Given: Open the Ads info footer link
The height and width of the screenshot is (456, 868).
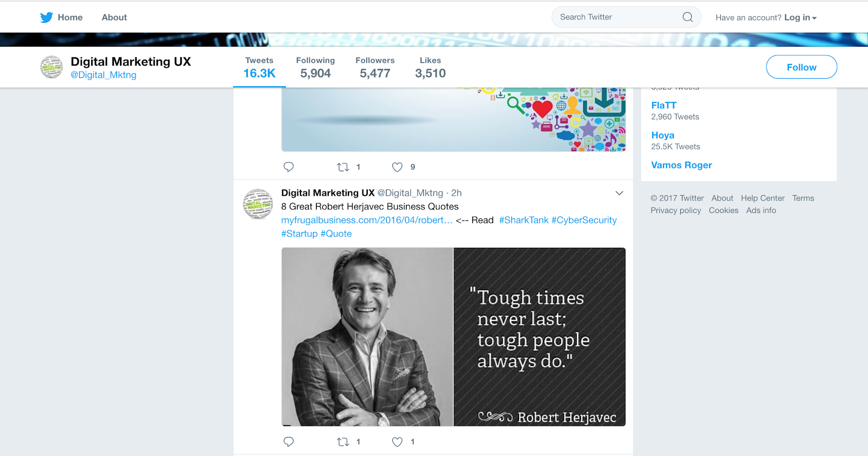Looking at the screenshot, I should (761, 210).
